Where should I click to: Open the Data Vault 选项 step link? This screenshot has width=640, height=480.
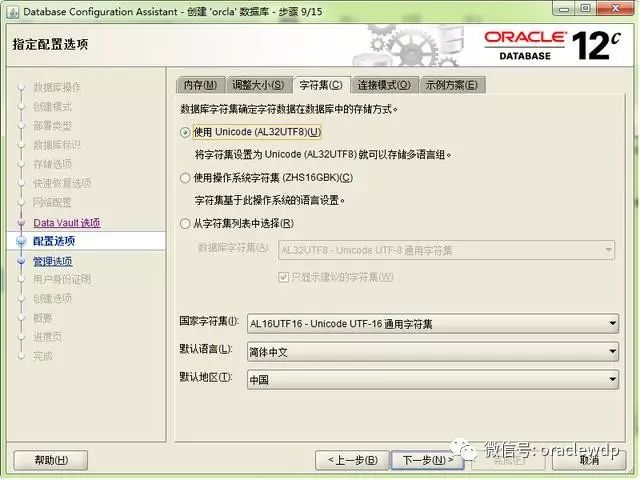(67, 223)
